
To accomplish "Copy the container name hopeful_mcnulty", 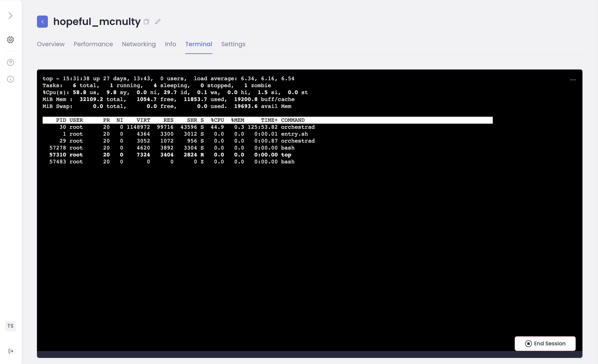I will [x=146, y=22].
